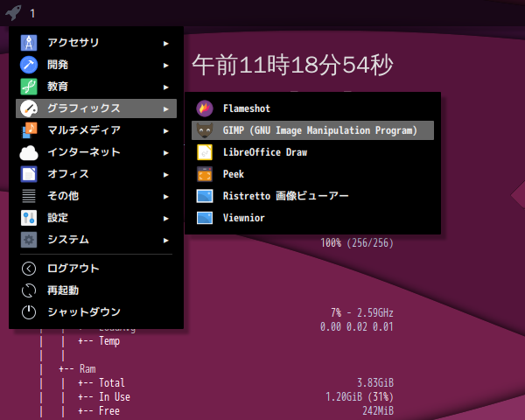Image resolution: width=525 pixels, height=420 pixels.
Task: Click the 100% (256/256) value
Action: (357, 243)
